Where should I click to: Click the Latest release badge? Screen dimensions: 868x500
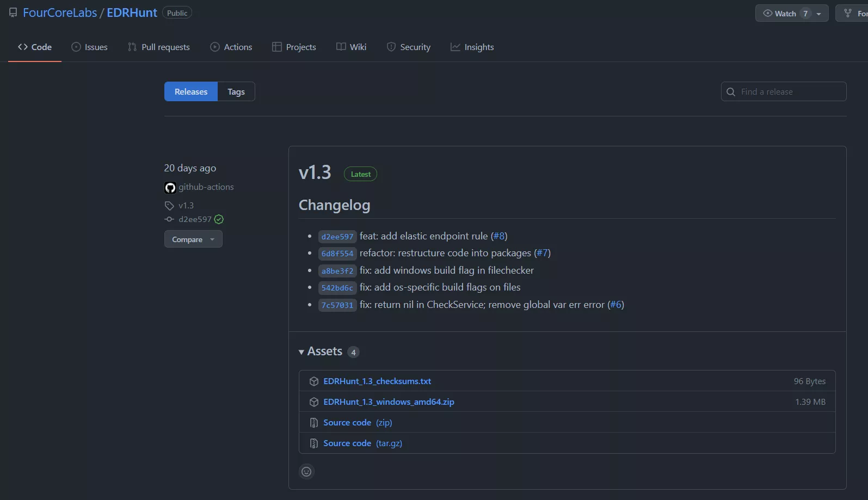tap(360, 174)
